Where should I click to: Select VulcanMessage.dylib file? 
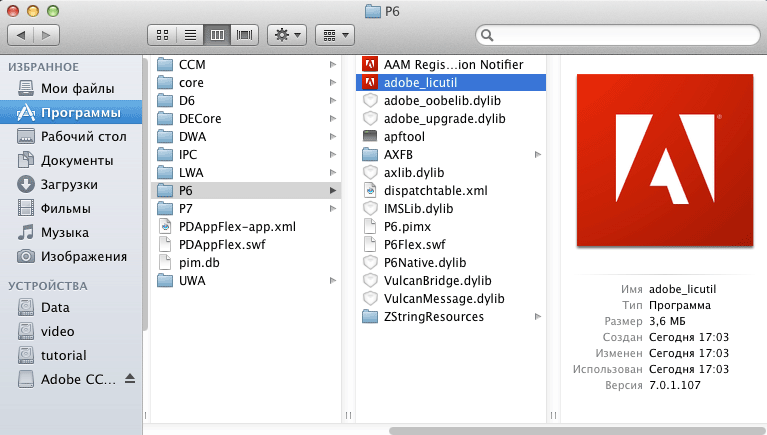451,299
